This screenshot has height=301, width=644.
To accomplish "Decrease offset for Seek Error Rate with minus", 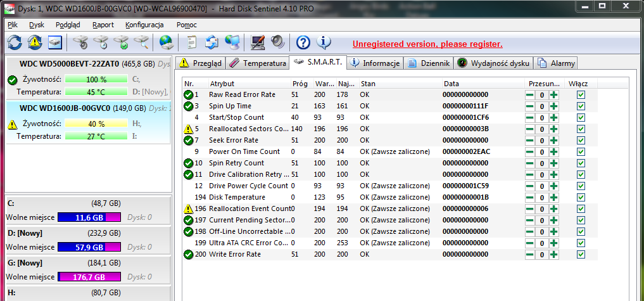I will pyautogui.click(x=530, y=141).
